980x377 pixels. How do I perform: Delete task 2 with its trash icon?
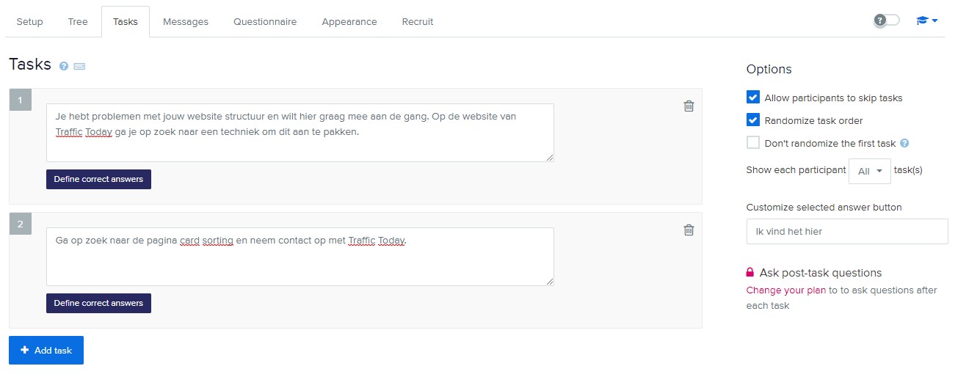[x=689, y=230]
